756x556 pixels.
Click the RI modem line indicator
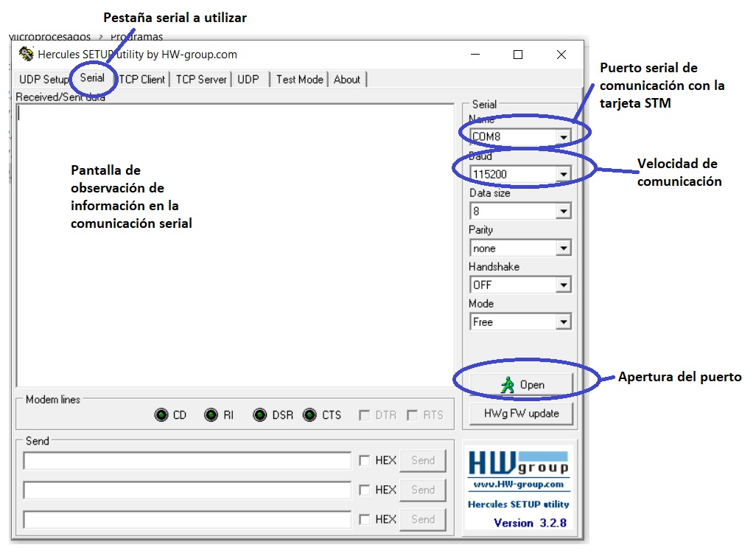point(211,415)
